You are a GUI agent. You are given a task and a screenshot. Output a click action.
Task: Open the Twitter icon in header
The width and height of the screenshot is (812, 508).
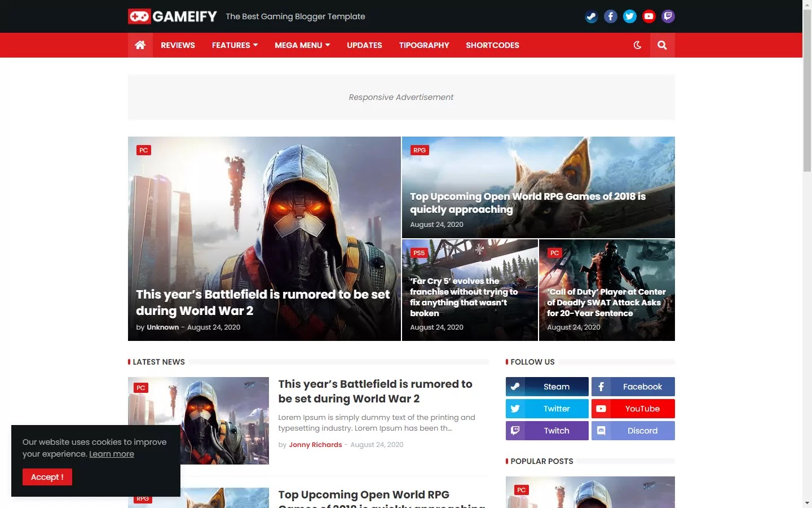pyautogui.click(x=629, y=16)
